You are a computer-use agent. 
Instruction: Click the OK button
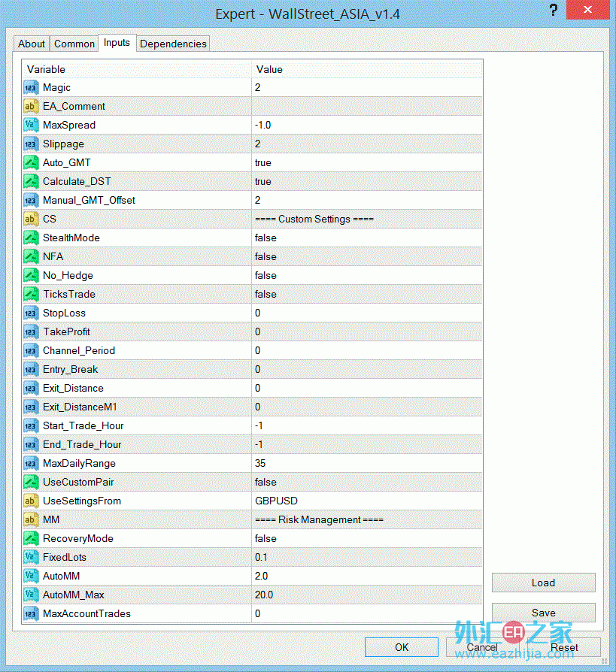(402, 647)
